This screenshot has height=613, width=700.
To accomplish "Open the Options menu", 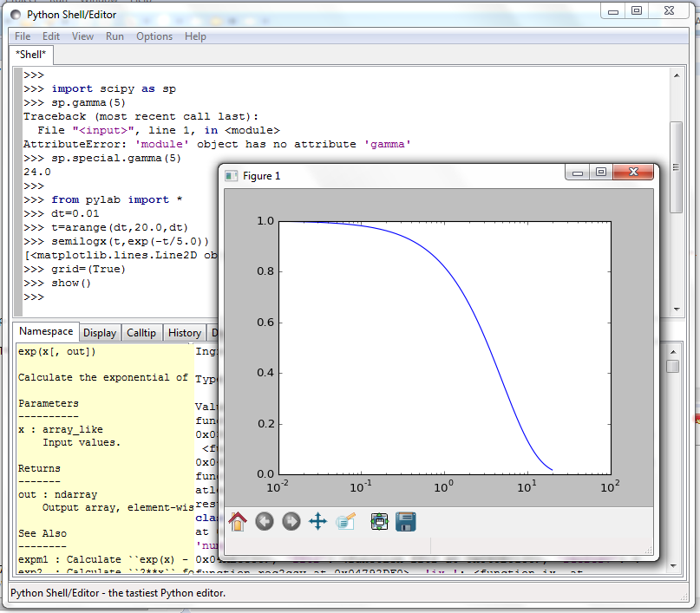I will click(154, 36).
